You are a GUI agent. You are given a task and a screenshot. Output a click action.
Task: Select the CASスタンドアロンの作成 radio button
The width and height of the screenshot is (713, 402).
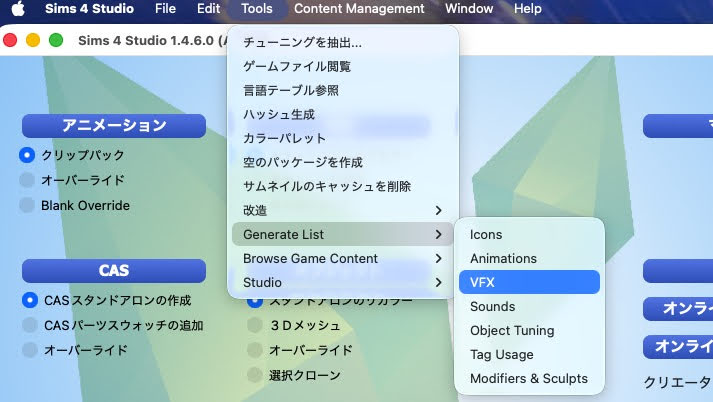click(x=30, y=300)
